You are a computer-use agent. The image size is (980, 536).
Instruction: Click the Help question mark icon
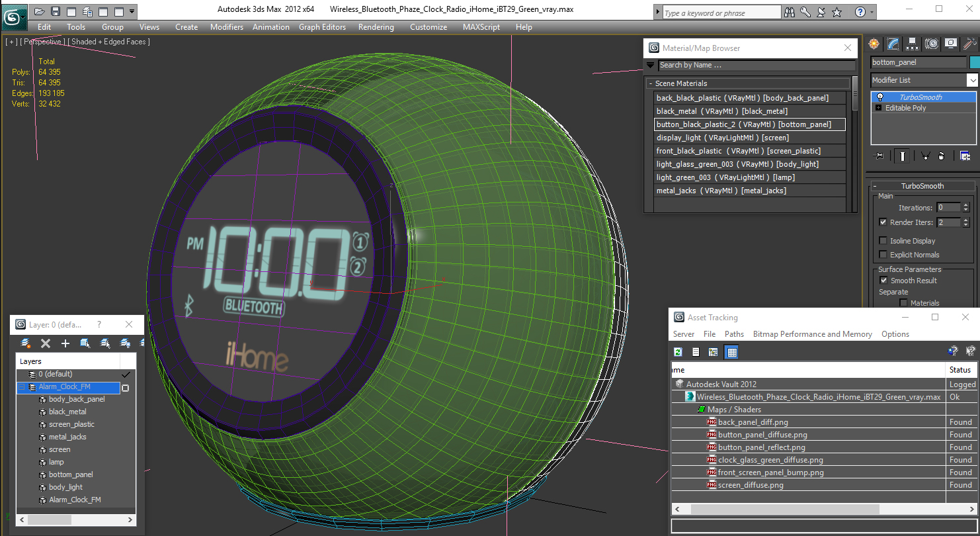(860, 12)
